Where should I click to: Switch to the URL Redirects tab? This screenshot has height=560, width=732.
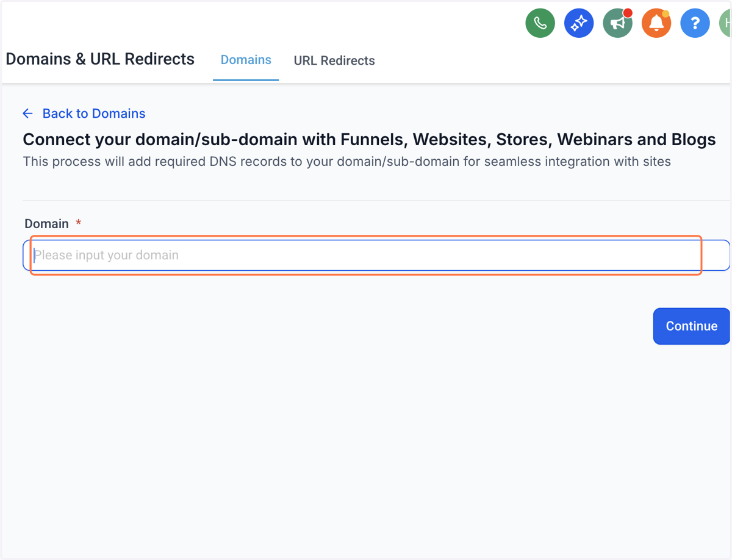(334, 60)
